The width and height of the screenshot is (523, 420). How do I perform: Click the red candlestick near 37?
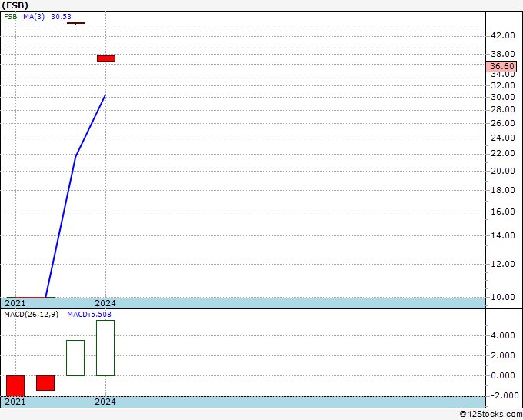106,58
